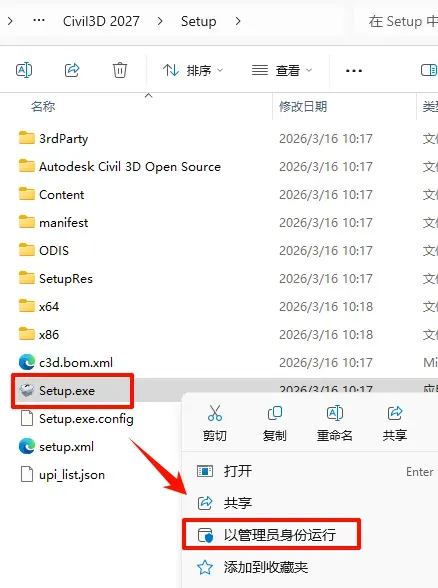Expand the chevron after Civil3D 2027
This screenshot has height=588, width=438.
160,21
